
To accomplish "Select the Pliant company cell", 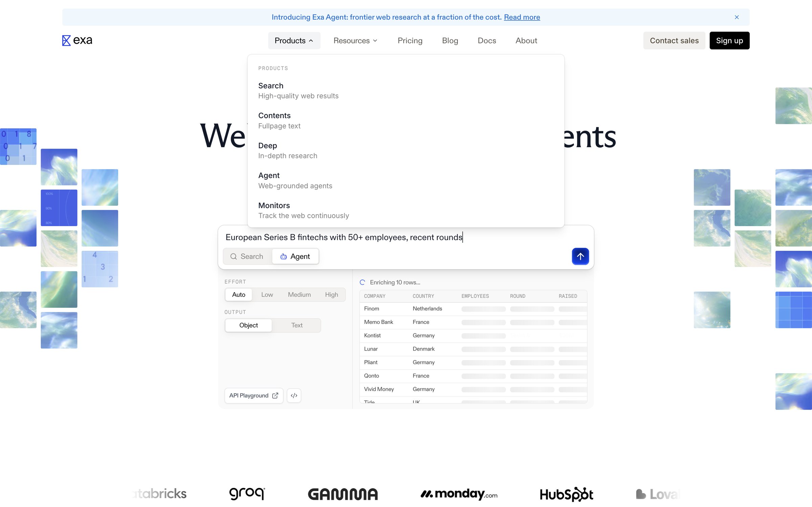I will click(370, 362).
